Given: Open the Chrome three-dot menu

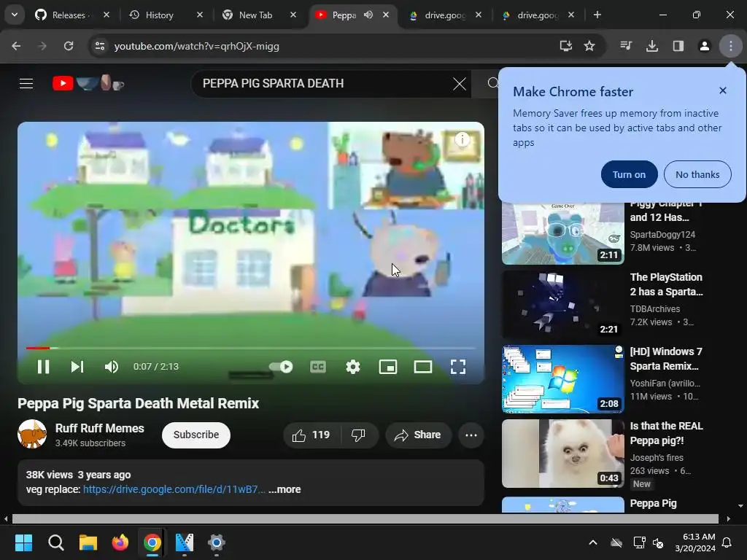Looking at the screenshot, I should (x=731, y=46).
